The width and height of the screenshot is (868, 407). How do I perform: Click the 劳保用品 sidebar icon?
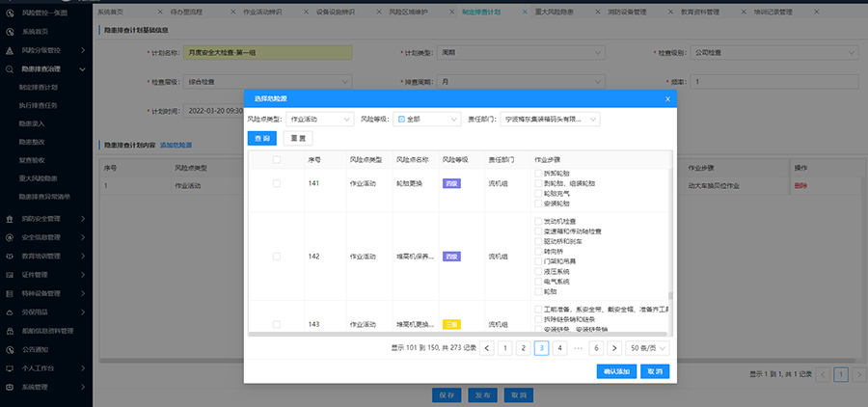coord(10,312)
